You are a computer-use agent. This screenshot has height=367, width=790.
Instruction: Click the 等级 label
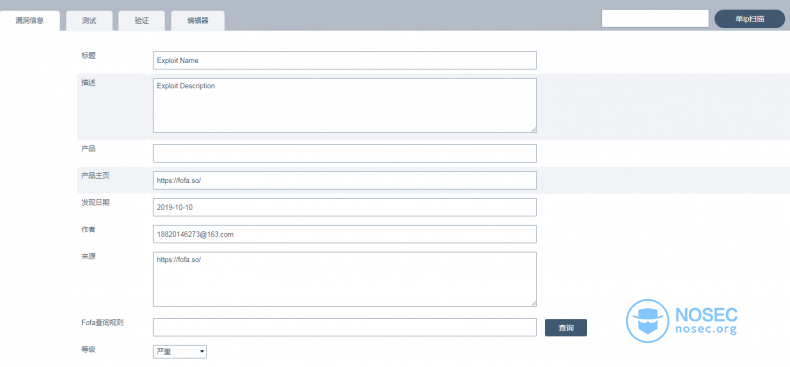point(89,348)
